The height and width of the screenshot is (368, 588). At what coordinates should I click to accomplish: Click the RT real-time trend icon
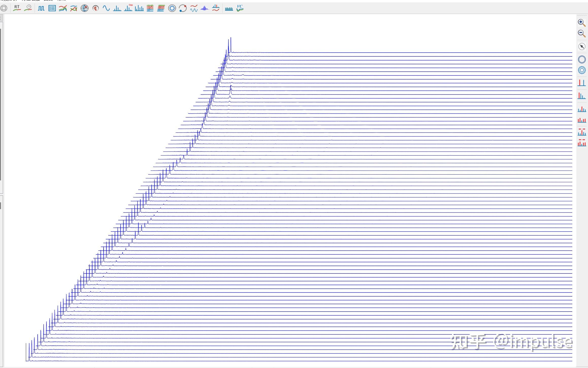click(17, 8)
